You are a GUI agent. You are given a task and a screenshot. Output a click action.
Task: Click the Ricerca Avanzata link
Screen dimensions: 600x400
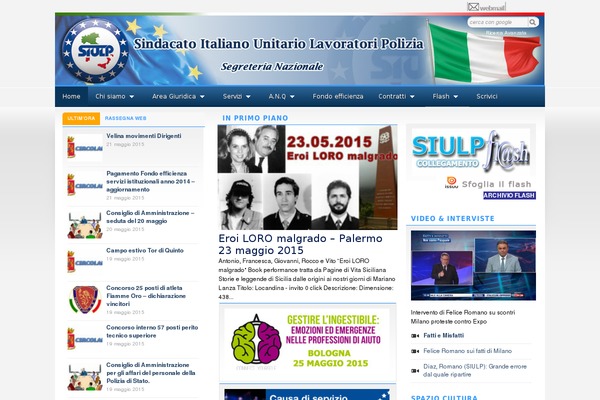(x=506, y=33)
